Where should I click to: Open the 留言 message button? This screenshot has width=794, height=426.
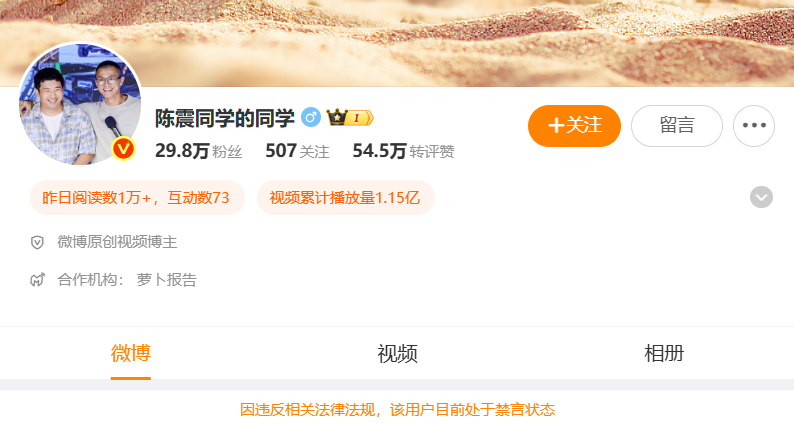[x=677, y=126]
